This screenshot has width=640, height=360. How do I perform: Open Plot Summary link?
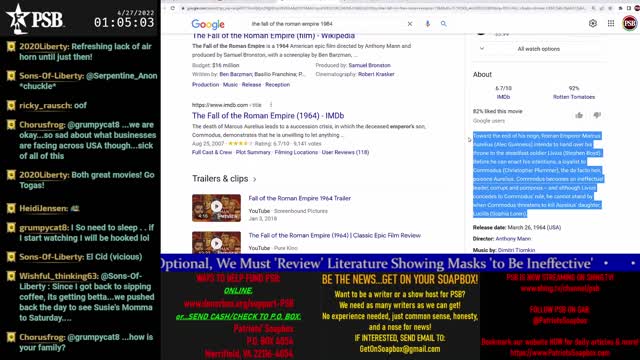click(253, 152)
